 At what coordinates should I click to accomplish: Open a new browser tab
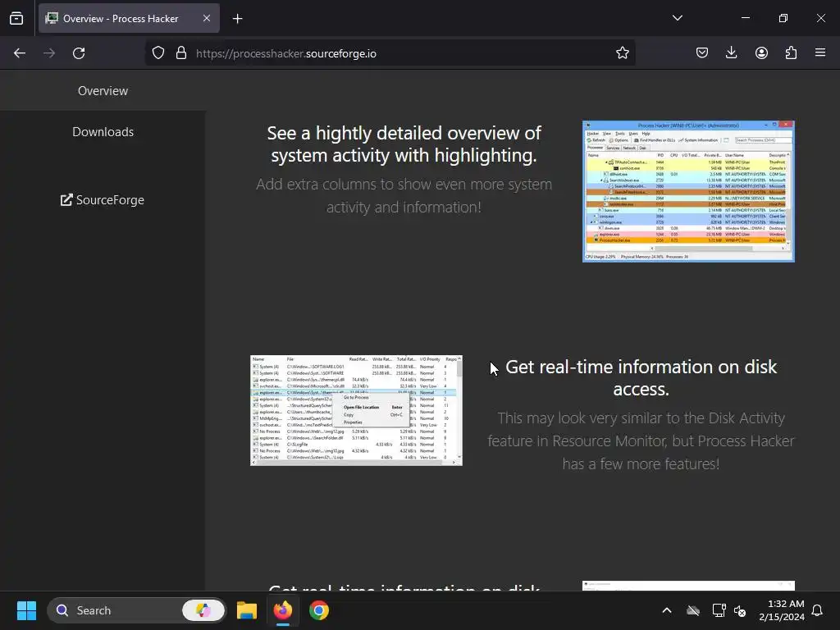237,19
